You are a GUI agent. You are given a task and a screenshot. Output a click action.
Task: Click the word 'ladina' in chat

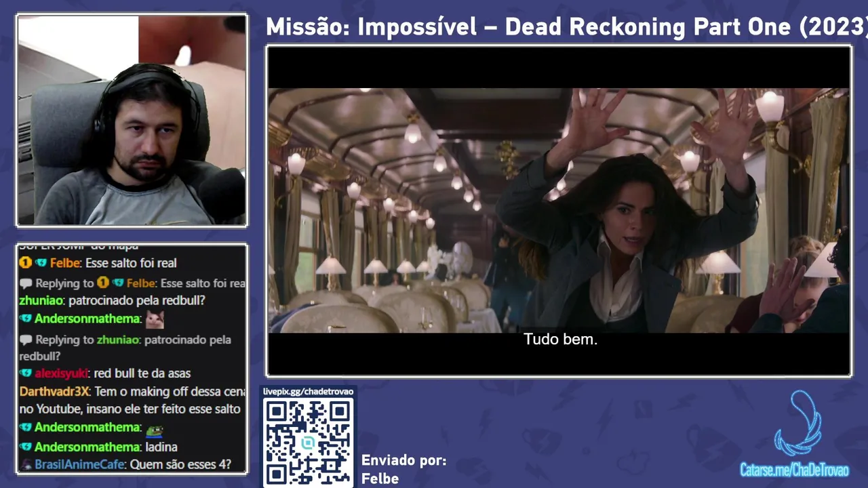click(x=161, y=447)
